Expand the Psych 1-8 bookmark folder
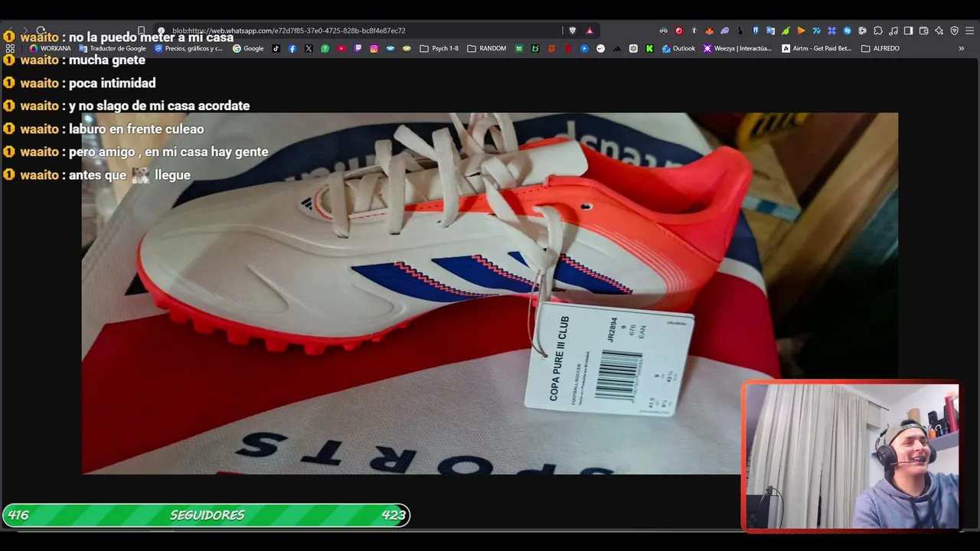Viewport: 980px width, 551px height. (439, 48)
